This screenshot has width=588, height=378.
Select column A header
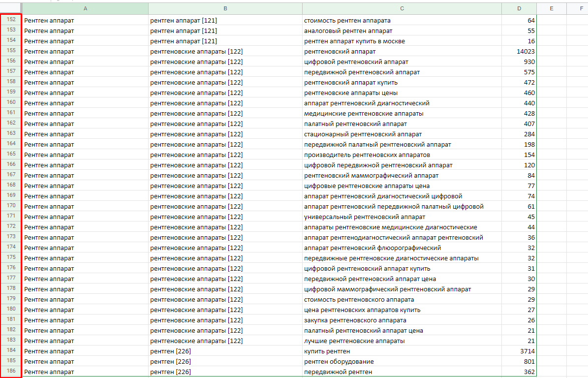(x=86, y=8)
